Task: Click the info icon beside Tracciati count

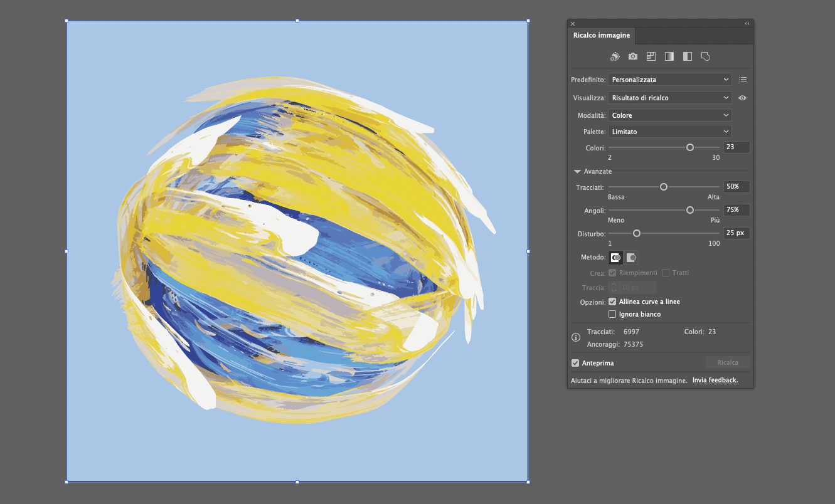Action: click(x=575, y=337)
